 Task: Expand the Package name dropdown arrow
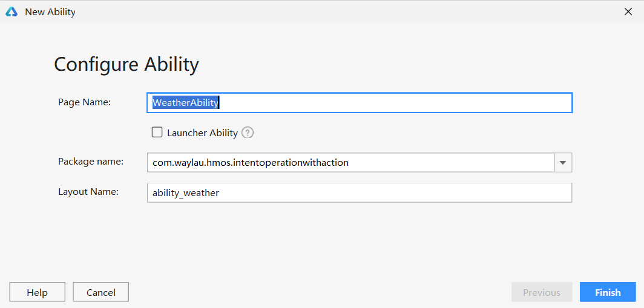(x=563, y=163)
